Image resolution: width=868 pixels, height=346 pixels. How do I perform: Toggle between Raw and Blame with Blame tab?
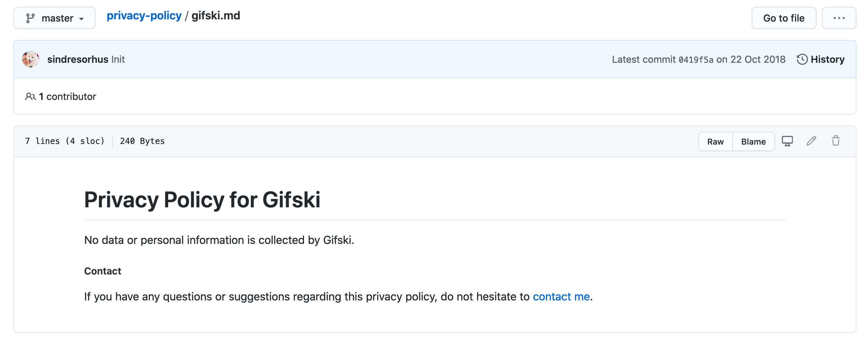click(753, 141)
